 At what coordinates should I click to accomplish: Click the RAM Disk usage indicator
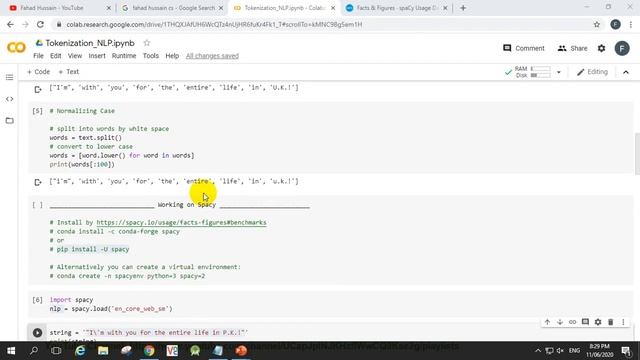[x=533, y=72]
